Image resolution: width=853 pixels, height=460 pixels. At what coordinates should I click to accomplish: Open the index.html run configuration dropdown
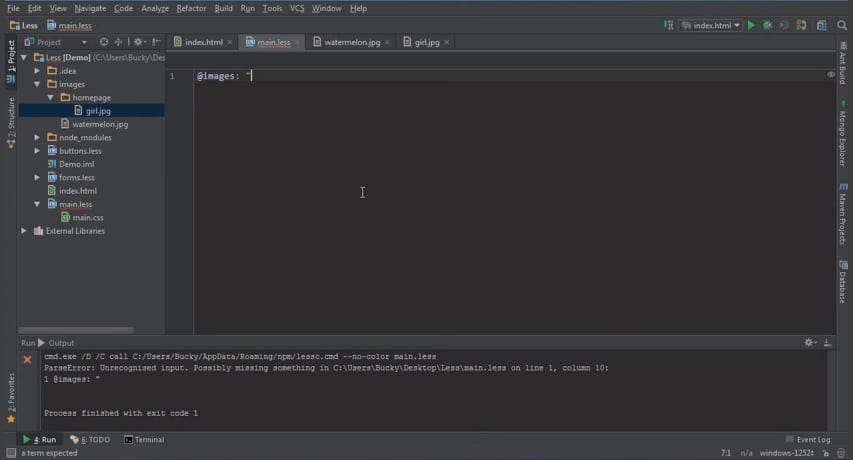710,25
